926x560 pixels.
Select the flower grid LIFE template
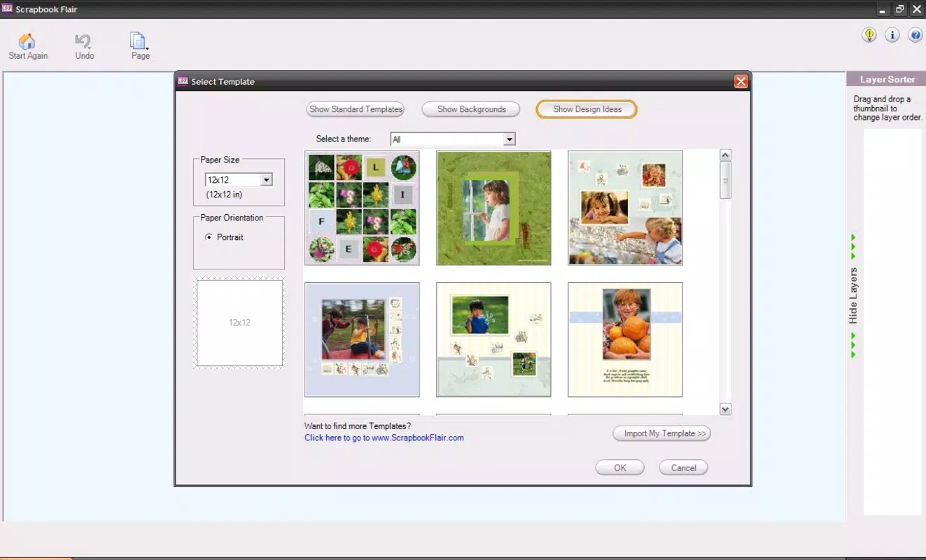pos(362,208)
